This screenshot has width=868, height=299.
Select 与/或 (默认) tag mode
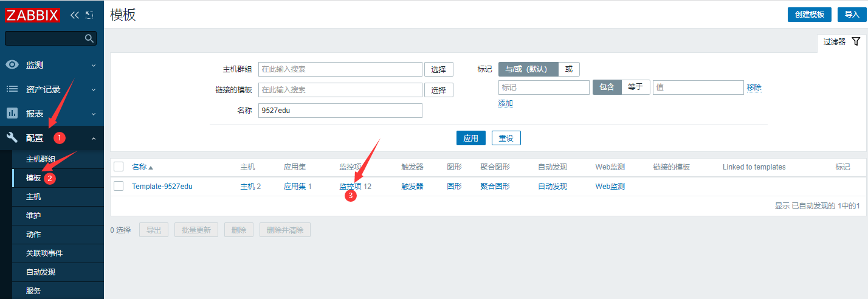point(528,69)
